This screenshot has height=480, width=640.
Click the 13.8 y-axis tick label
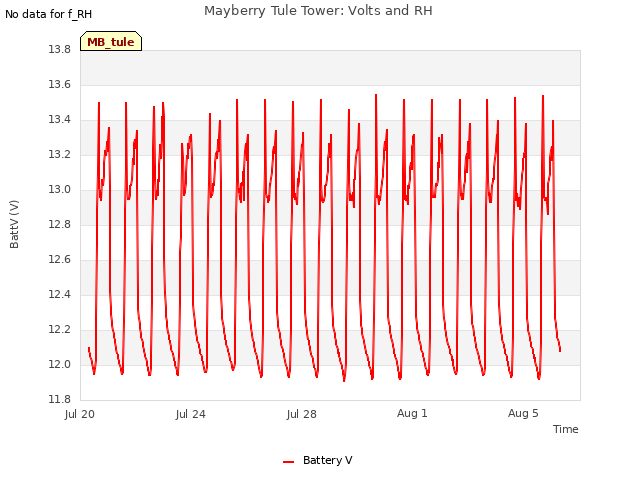click(x=60, y=49)
